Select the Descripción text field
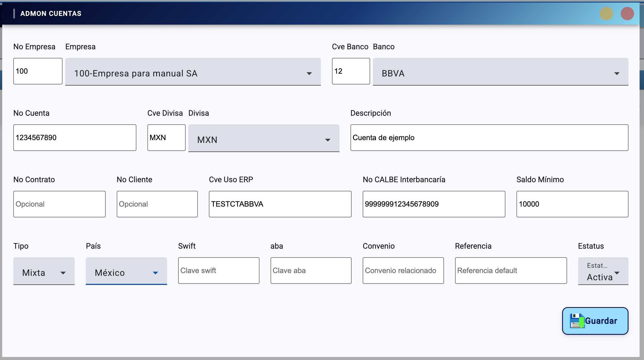Screen dimensions: 644x360 coord(489,138)
